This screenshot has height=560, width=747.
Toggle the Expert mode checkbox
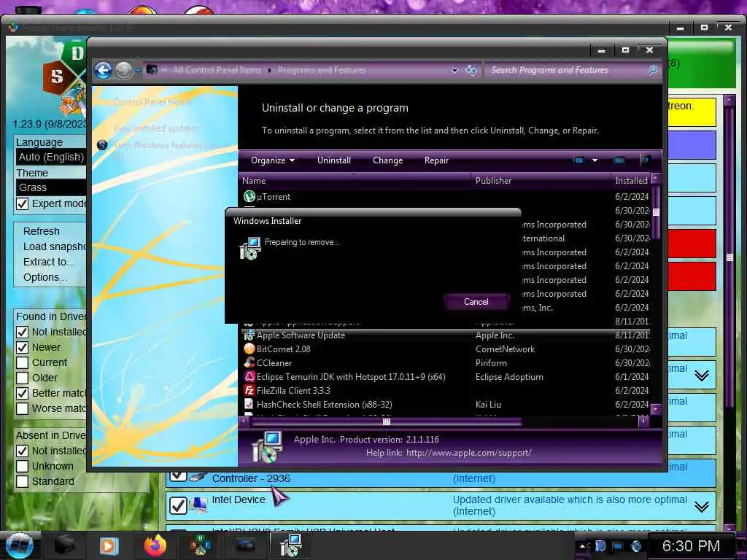[22, 204]
